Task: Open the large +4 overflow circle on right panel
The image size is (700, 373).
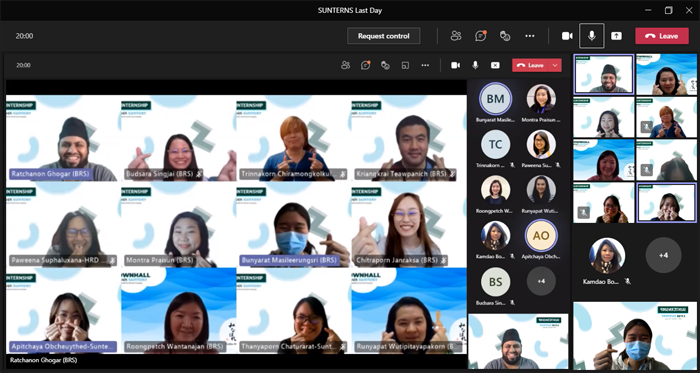Action: (663, 255)
